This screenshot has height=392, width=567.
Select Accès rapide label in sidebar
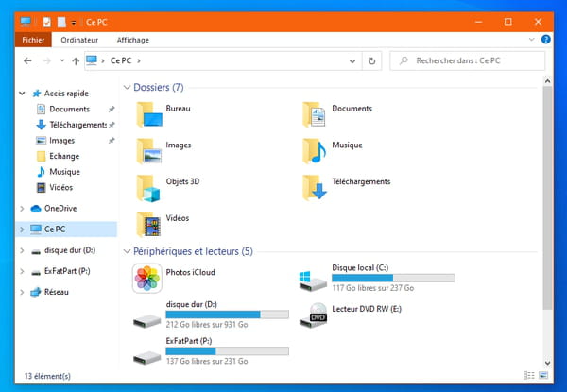click(66, 94)
